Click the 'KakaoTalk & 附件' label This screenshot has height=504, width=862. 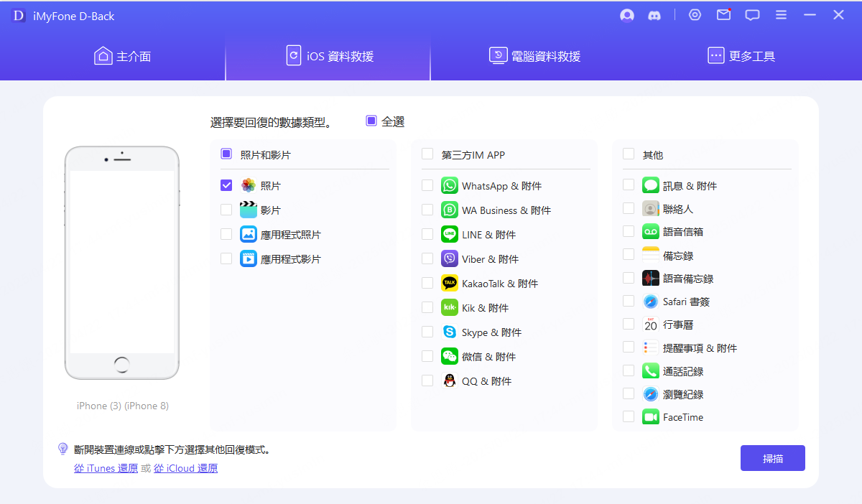tap(500, 284)
